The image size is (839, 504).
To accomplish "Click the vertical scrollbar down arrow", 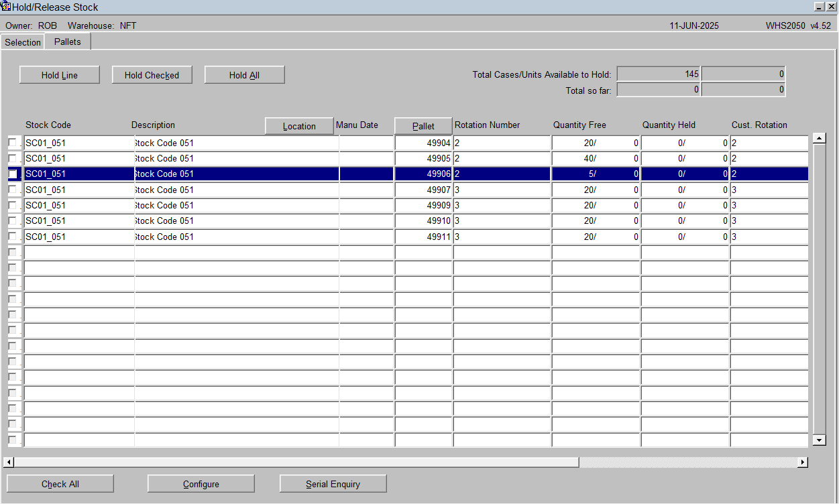I will [819, 440].
